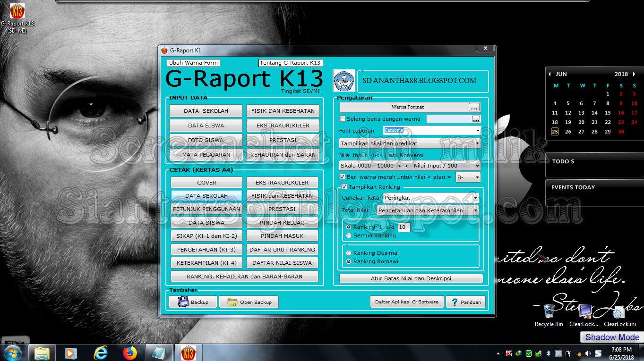Open DATA SEKOLAH input form
The height and width of the screenshot is (361, 644).
(206, 111)
